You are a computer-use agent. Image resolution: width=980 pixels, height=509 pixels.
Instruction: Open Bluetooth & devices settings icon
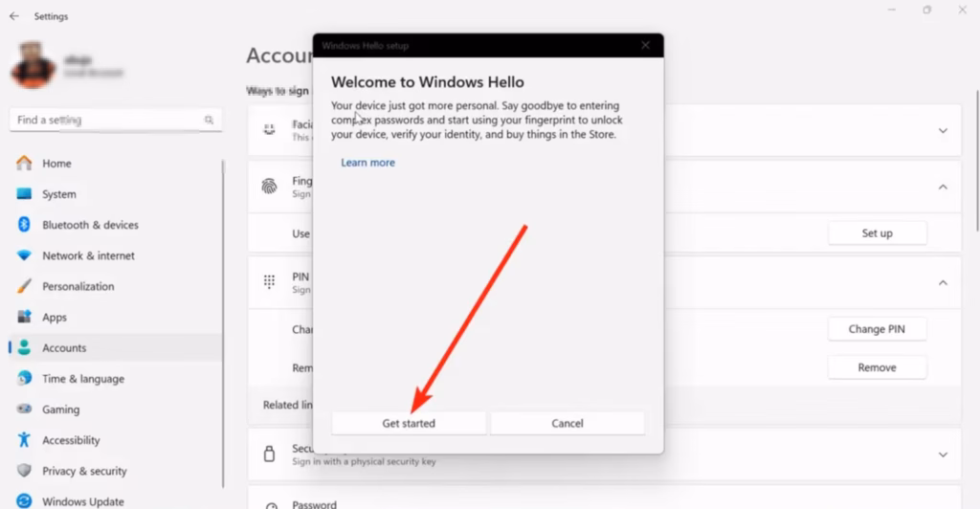[x=25, y=225]
